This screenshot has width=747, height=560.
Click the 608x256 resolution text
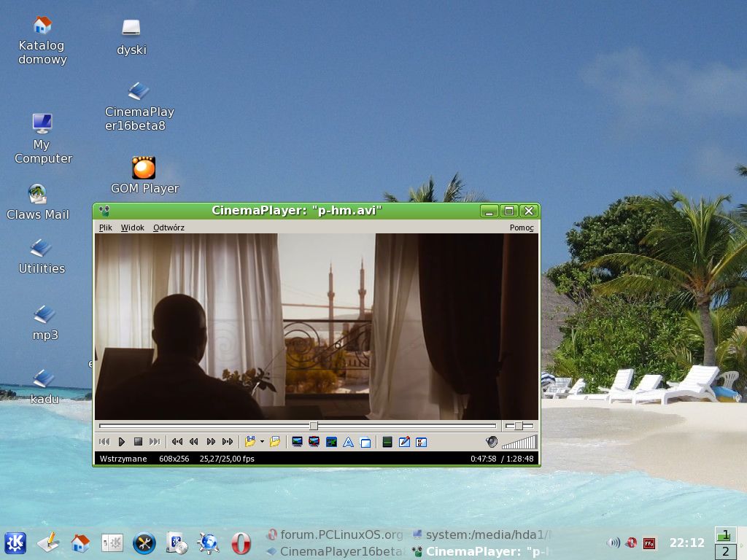coord(174,459)
